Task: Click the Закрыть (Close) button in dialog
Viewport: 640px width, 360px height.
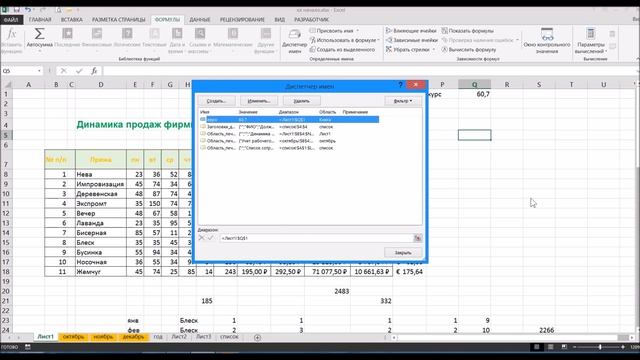Action: coord(403,253)
